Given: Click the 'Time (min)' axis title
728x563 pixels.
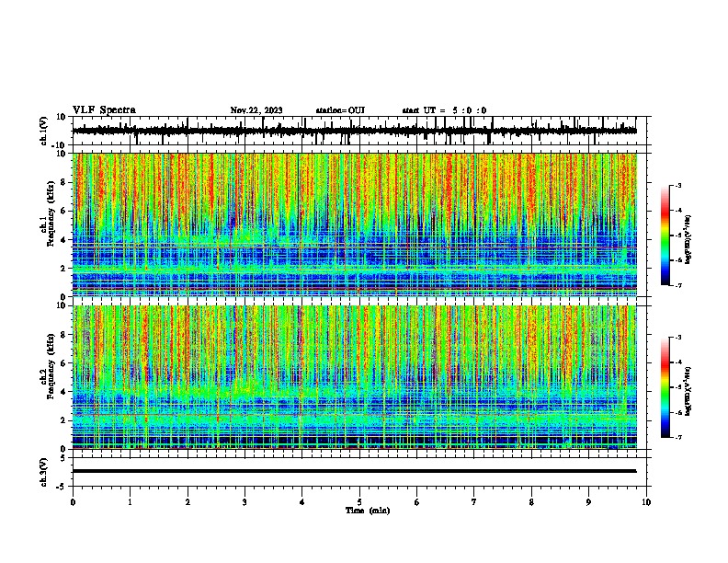Looking at the screenshot, I should click(x=368, y=511).
